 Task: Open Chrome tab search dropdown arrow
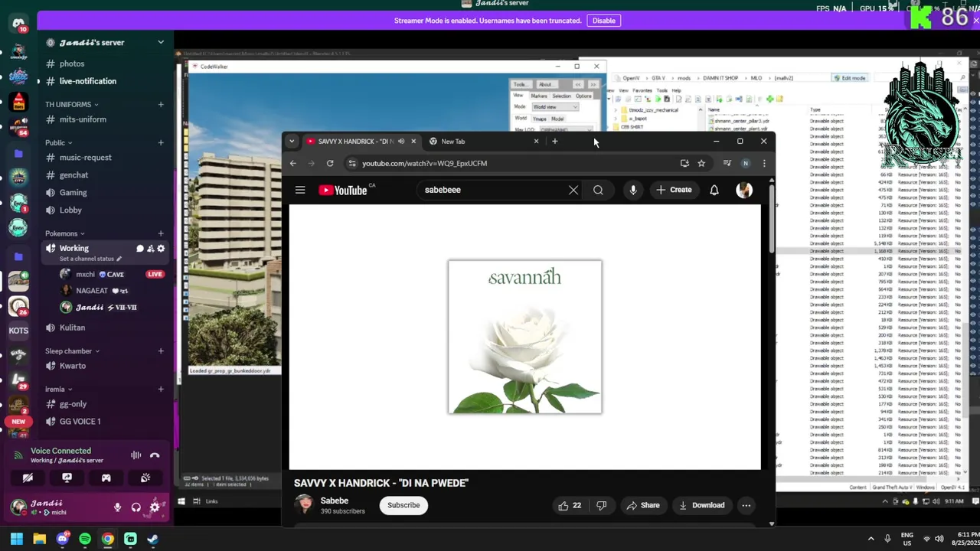pyautogui.click(x=292, y=141)
